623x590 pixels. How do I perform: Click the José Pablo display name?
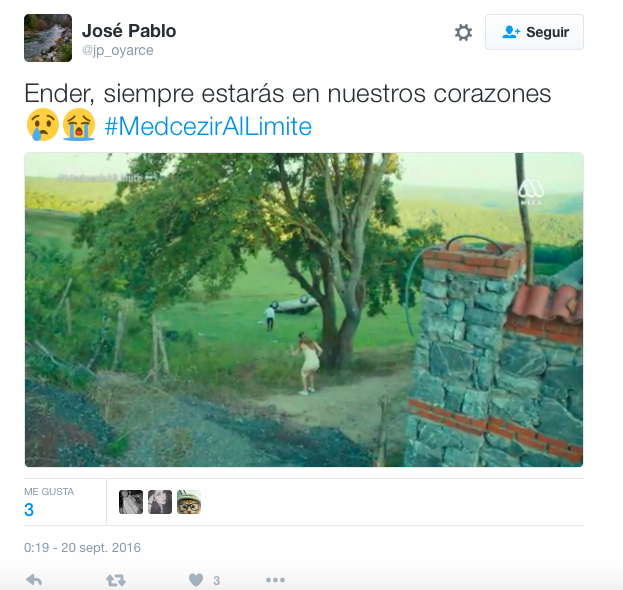tap(129, 31)
